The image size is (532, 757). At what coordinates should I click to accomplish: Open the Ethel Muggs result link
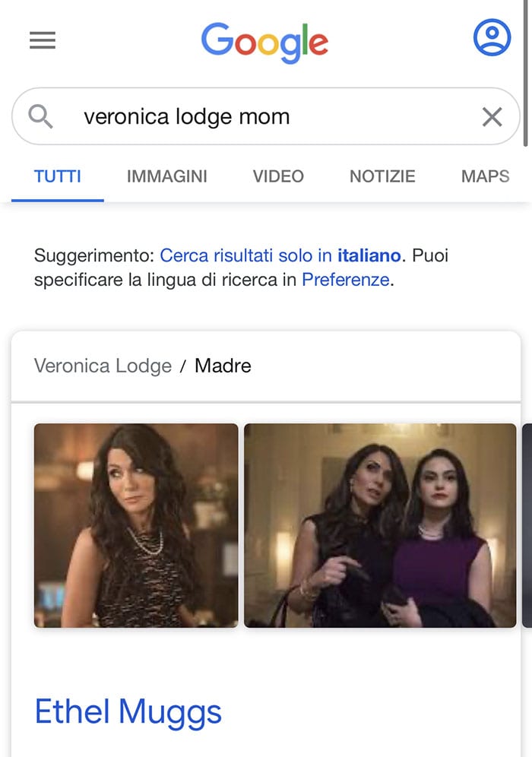[128, 712]
